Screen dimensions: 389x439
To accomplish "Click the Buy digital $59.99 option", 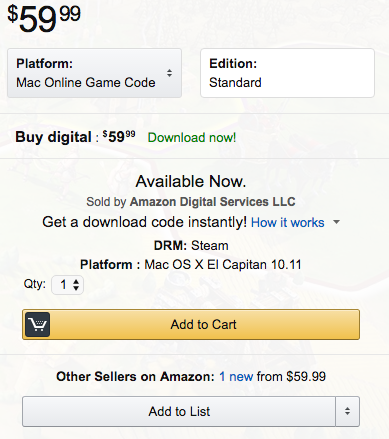I will click(x=75, y=137).
